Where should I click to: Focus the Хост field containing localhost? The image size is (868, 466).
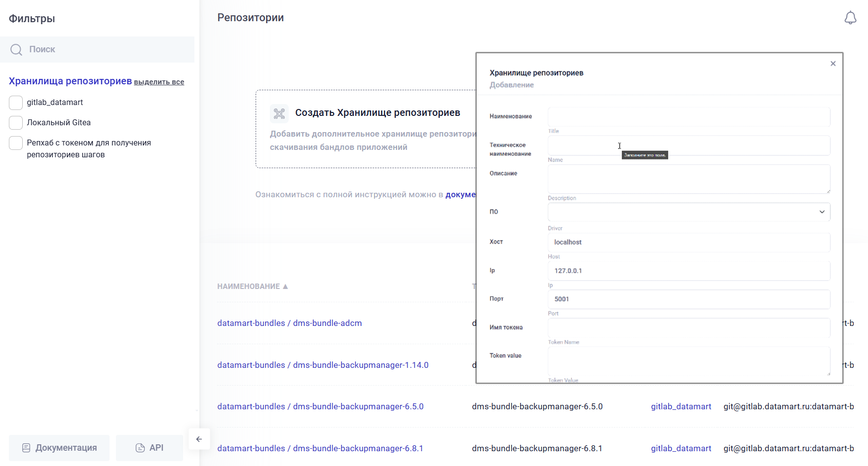[688, 242]
